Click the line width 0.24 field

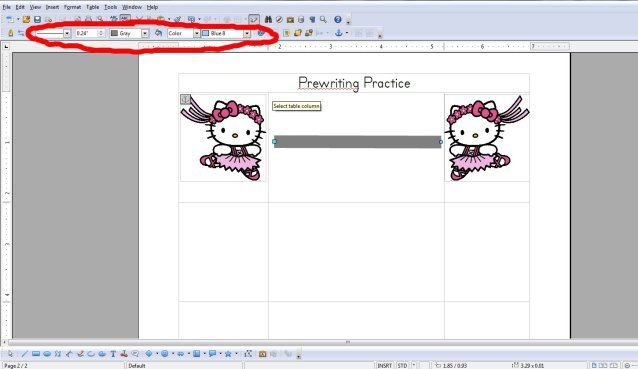coord(87,33)
